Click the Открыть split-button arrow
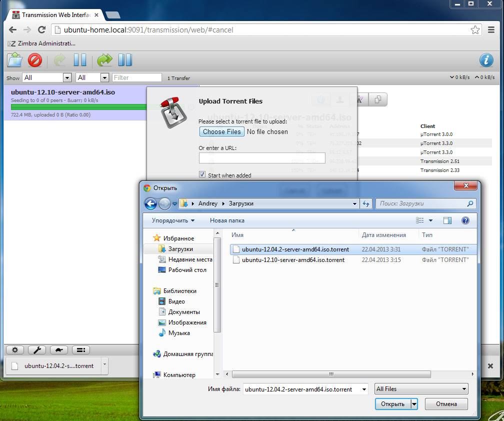504x421 pixels. (414, 404)
